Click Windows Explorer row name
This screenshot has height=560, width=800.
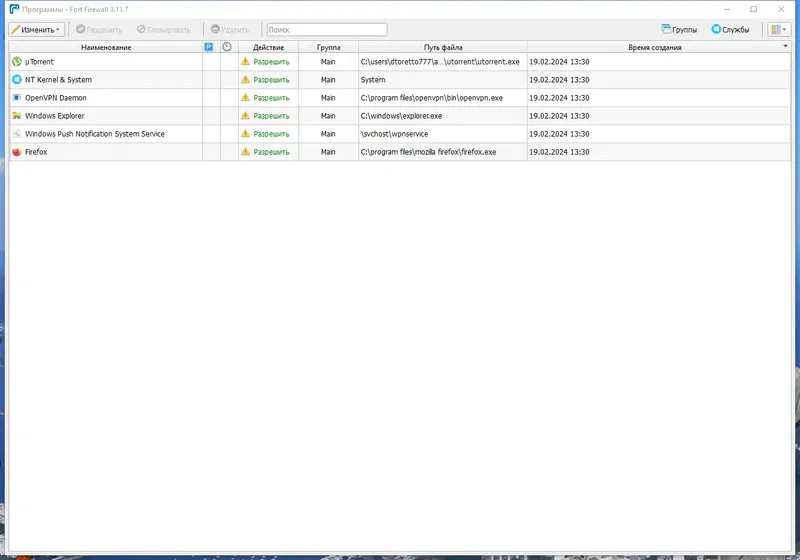pyautogui.click(x=55, y=116)
